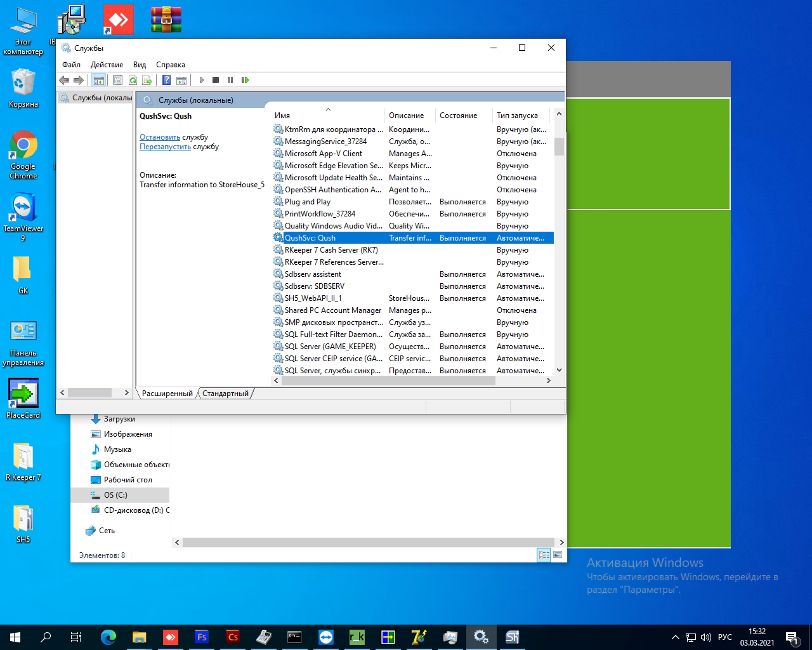This screenshot has width=812, height=650.
Task: Switch to the Расширенный tab
Action: pos(167,394)
